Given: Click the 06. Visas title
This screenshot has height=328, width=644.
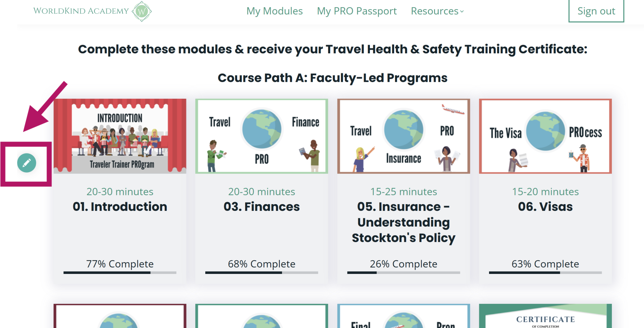Looking at the screenshot, I should [x=545, y=206].
